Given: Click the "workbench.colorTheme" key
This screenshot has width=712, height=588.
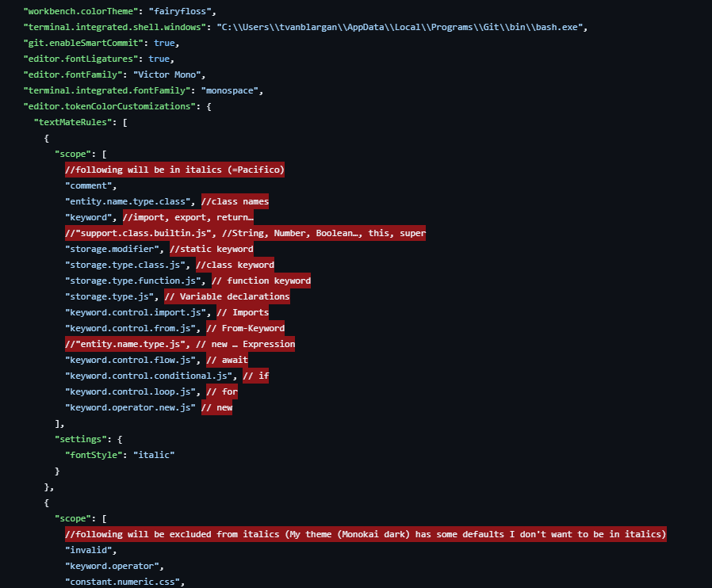Looking at the screenshot, I should point(81,11).
